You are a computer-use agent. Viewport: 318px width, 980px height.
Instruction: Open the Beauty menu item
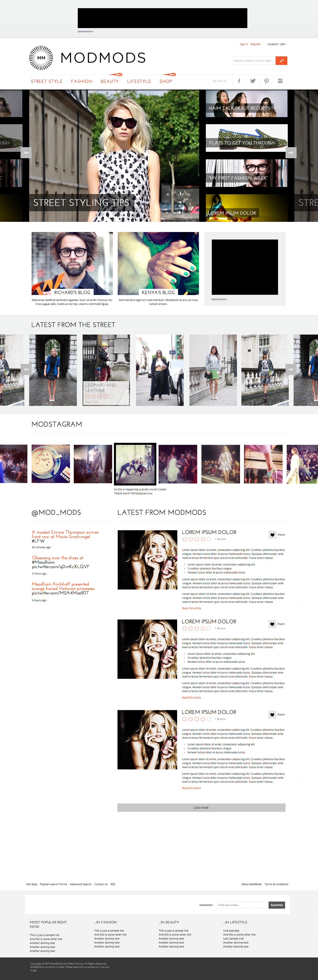point(110,81)
